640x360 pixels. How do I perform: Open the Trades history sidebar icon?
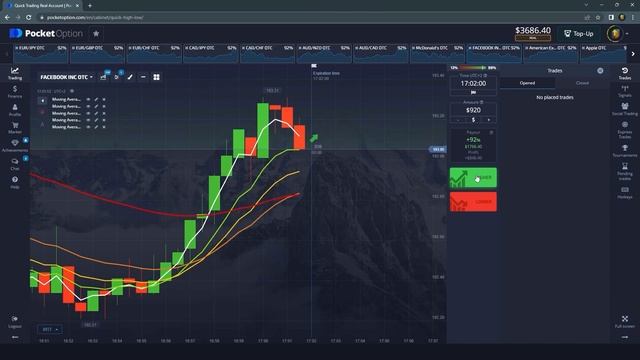[x=624, y=73]
